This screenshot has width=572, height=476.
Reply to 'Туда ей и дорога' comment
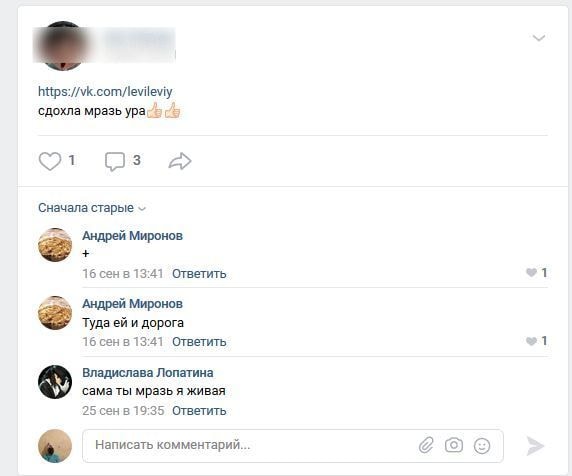click(199, 342)
